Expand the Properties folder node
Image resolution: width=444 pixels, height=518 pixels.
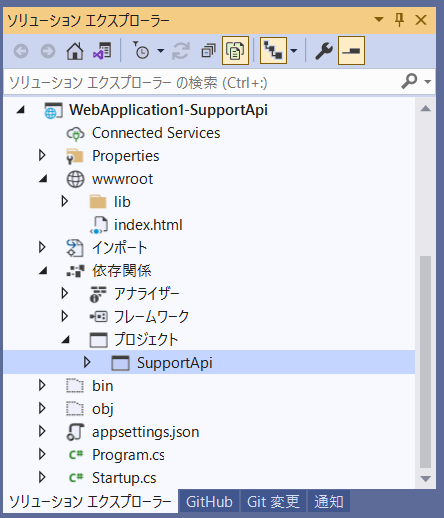pos(42,155)
